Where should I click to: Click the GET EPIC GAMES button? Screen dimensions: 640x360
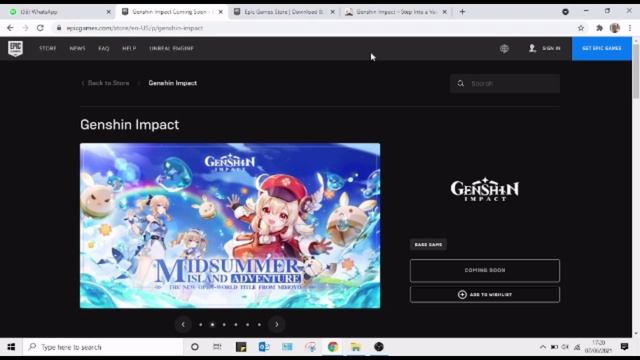coord(602,48)
